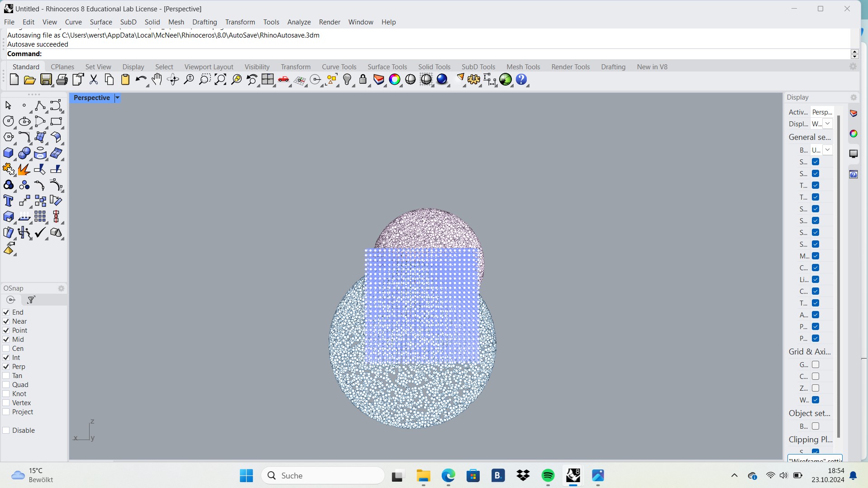Check the Disable snaps checkbox
The height and width of the screenshot is (488, 868).
click(6, 430)
